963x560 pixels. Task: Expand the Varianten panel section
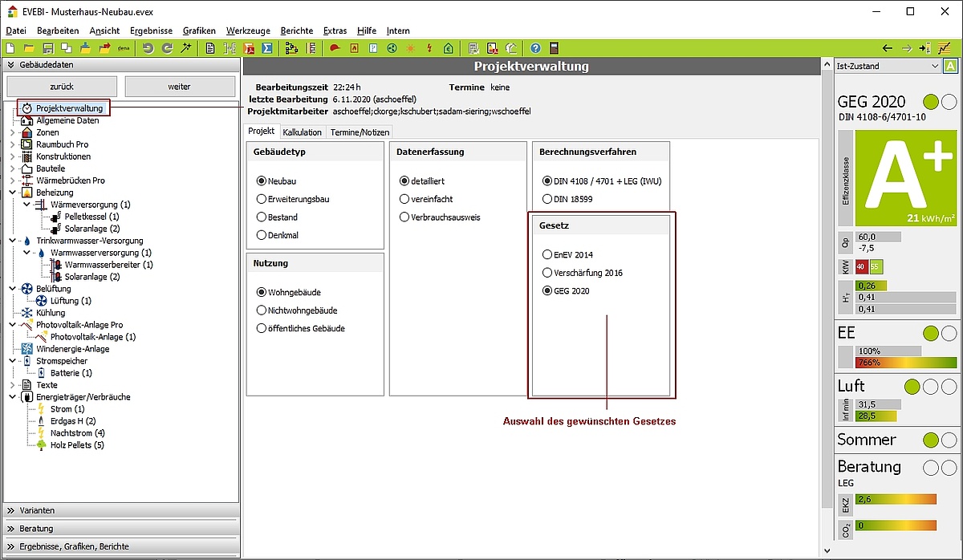121,510
